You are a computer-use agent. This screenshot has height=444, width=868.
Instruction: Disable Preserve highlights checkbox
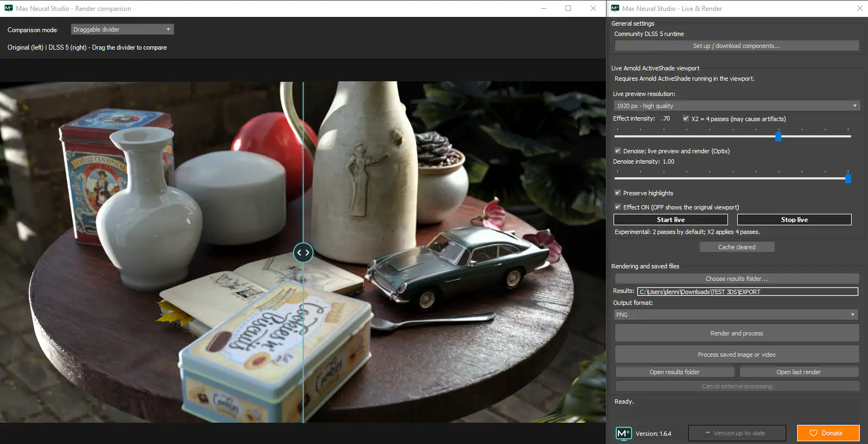click(x=617, y=193)
